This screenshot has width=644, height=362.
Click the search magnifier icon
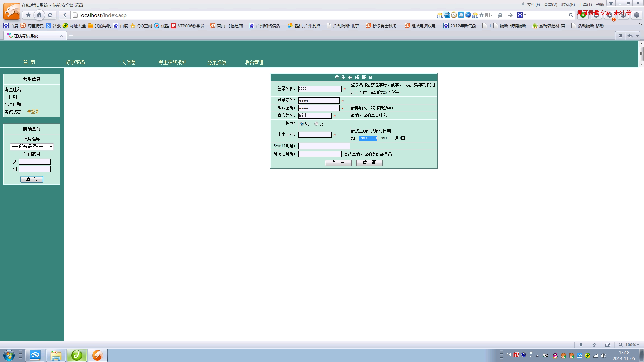coord(571,15)
